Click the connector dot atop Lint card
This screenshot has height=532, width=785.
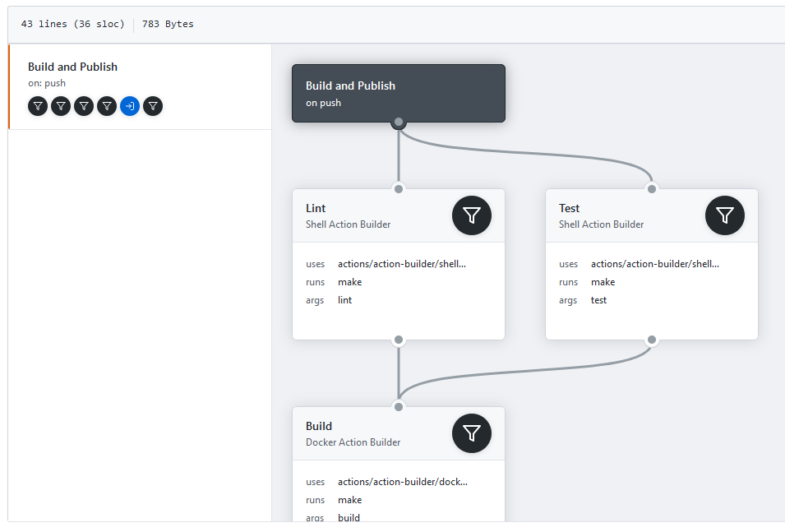399,189
